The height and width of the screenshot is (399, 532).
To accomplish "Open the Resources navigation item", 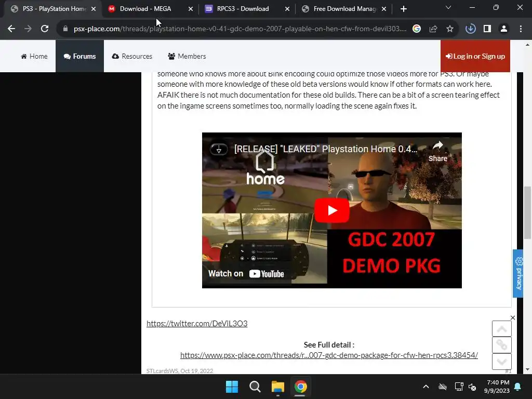I will click(x=132, y=56).
